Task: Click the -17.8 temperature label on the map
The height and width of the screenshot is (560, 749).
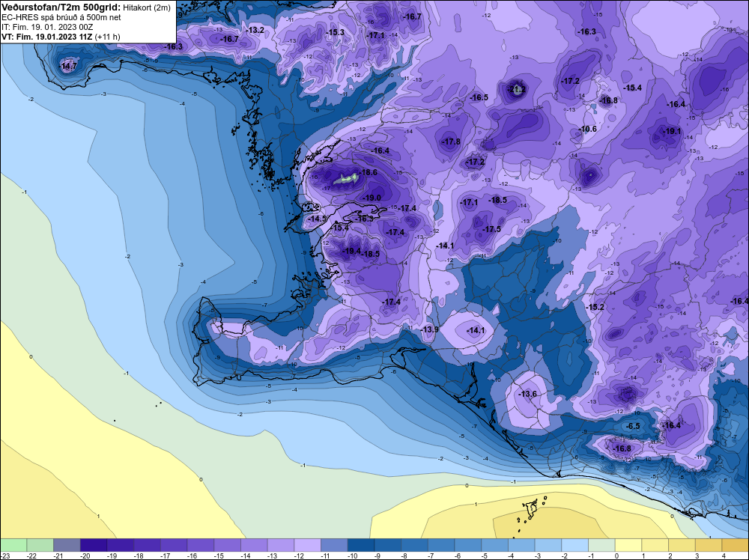Action: point(451,141)
